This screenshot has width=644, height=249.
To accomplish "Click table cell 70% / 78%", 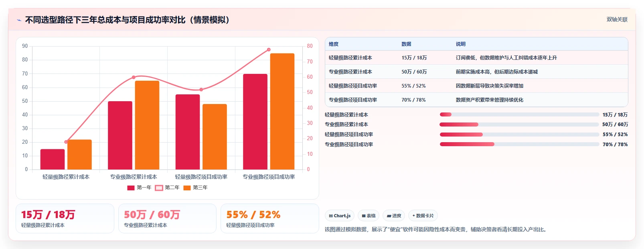I will 413,100.
